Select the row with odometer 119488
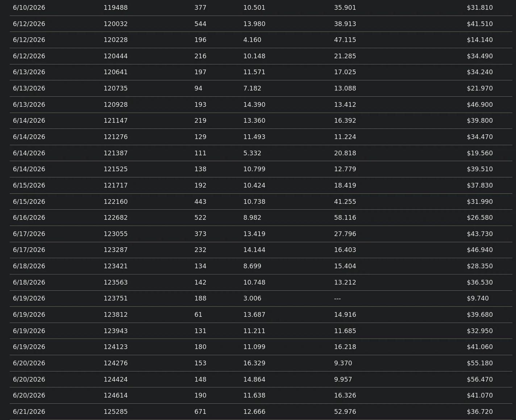 pyautogui.click(x=261, y=8)
